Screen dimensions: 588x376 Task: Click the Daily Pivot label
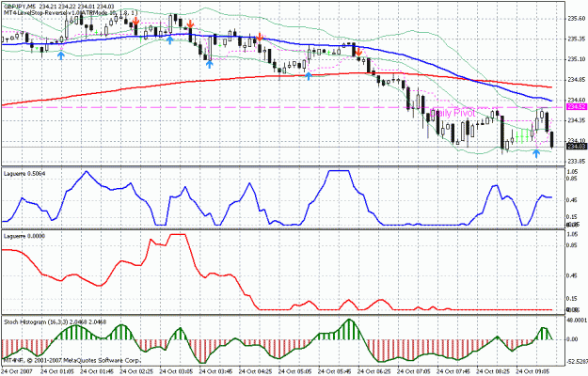[x=453, y=113]
